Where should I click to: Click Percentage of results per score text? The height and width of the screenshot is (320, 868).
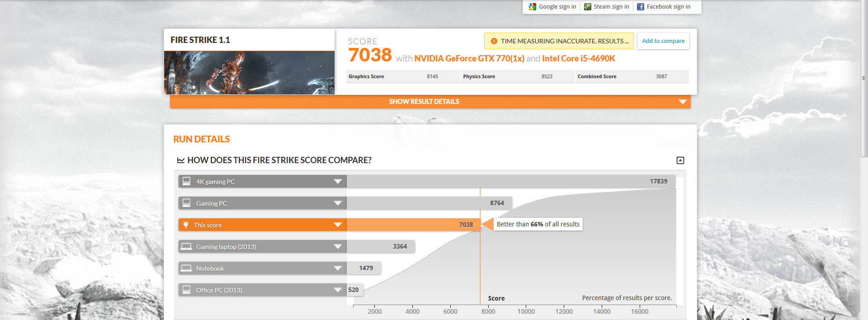point(627,298)
